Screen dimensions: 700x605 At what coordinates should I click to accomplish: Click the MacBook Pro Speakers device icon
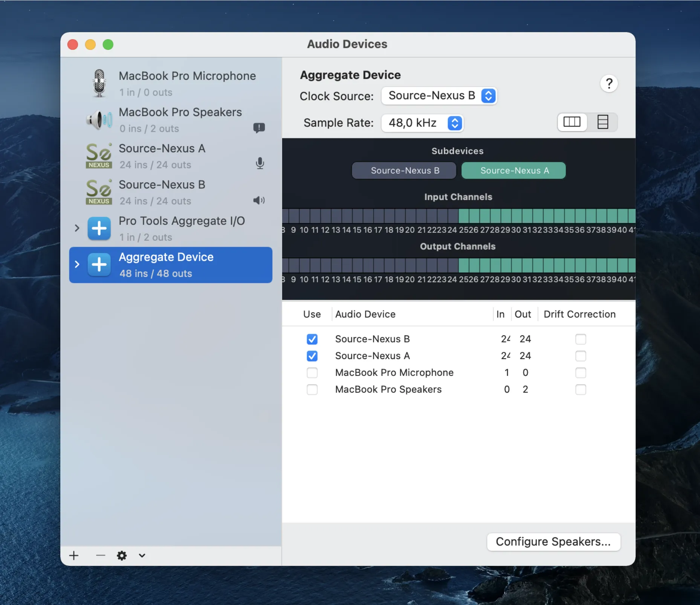pos(99,120)
